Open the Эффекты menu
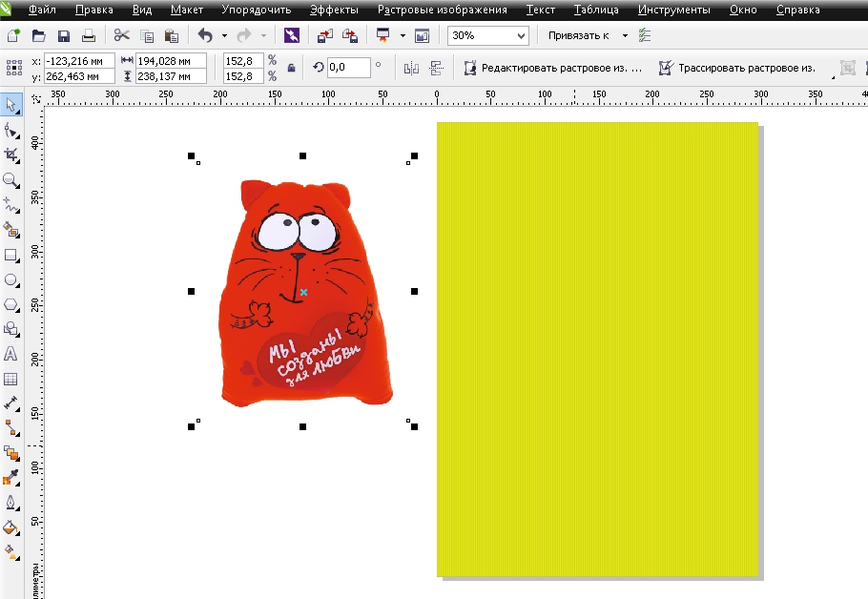The height and width of the screenshot is (599, 868). [334, 10]
